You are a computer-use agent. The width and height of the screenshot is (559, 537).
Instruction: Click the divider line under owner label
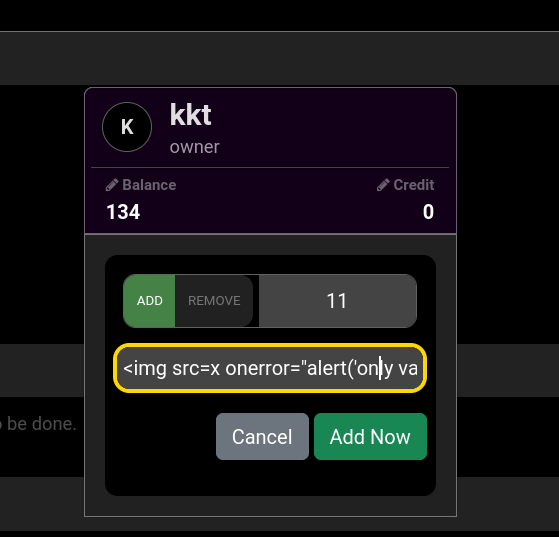(x=270, y=167)
